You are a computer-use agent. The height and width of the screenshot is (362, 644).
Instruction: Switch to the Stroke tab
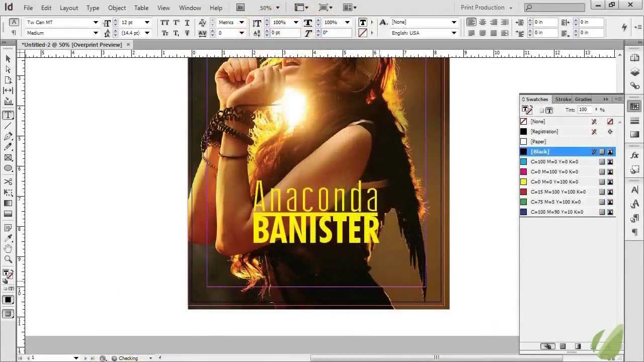[562, 99]
